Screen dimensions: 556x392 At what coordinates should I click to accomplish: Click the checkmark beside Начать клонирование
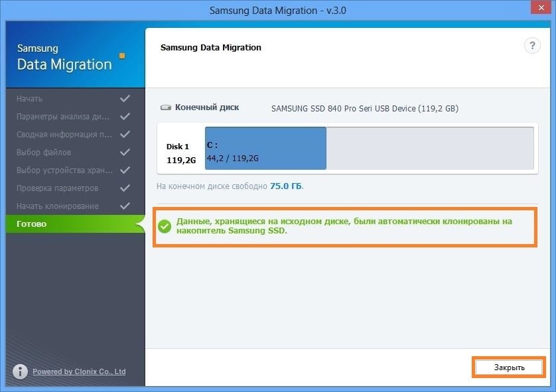125,206
